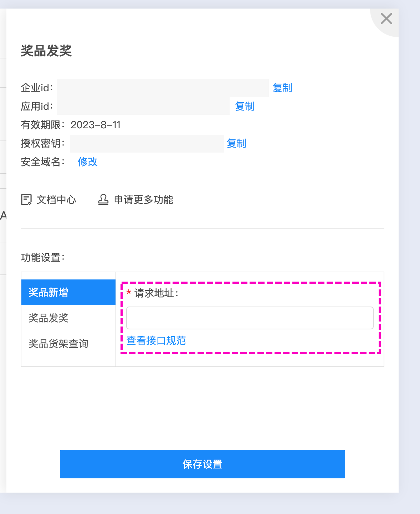Viewport: 420px width, 514px height.
Task: Copy the 授权密钥 value
Action: [x=236, y=143]
